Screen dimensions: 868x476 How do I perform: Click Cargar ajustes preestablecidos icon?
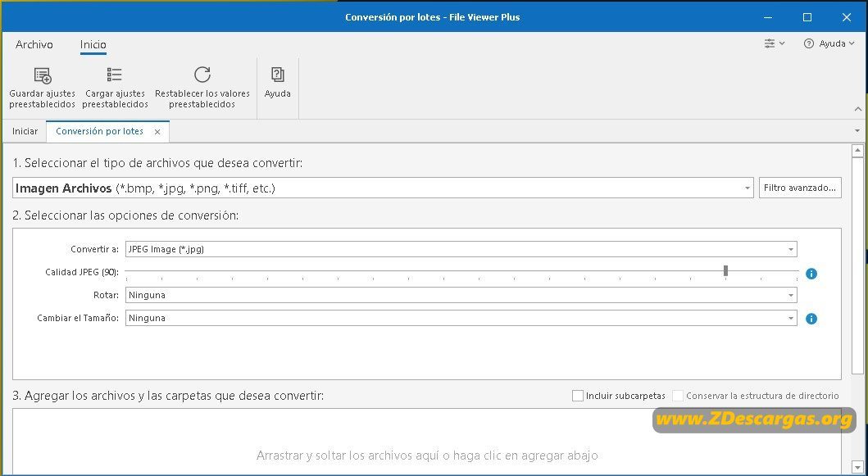click(115, 75)
